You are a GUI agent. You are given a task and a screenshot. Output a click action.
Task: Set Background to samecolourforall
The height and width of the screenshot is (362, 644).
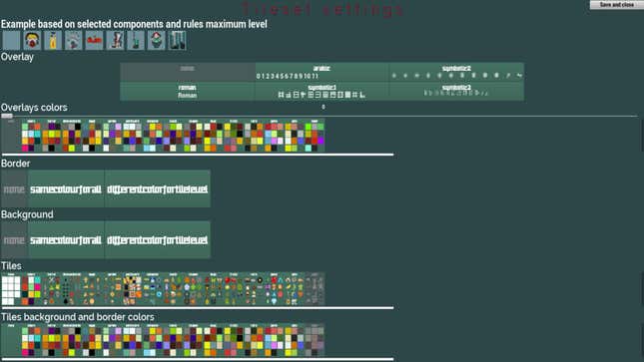(66, 240)
